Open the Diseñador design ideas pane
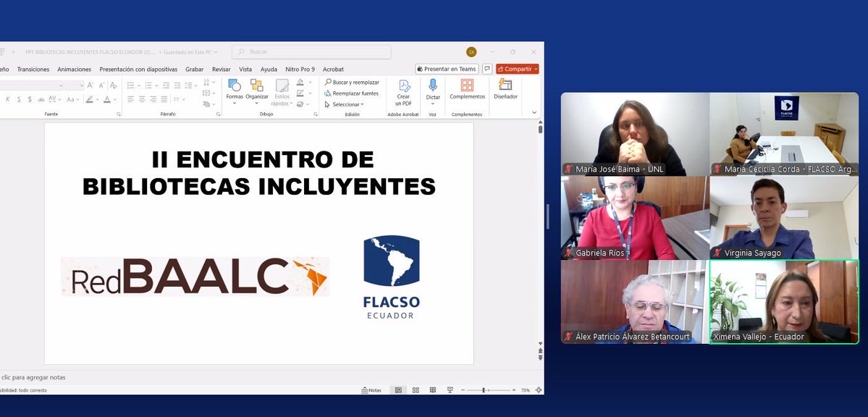Viewport: 868px width, 417px height. pyautogui.click(x=505, y=90)
